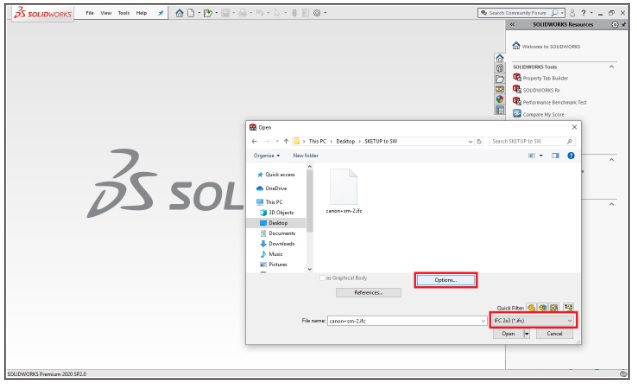Click the SOLIDWORKS Resources home tab icon
Viewport: 637px width, 387px height.
tap(500, 58)
